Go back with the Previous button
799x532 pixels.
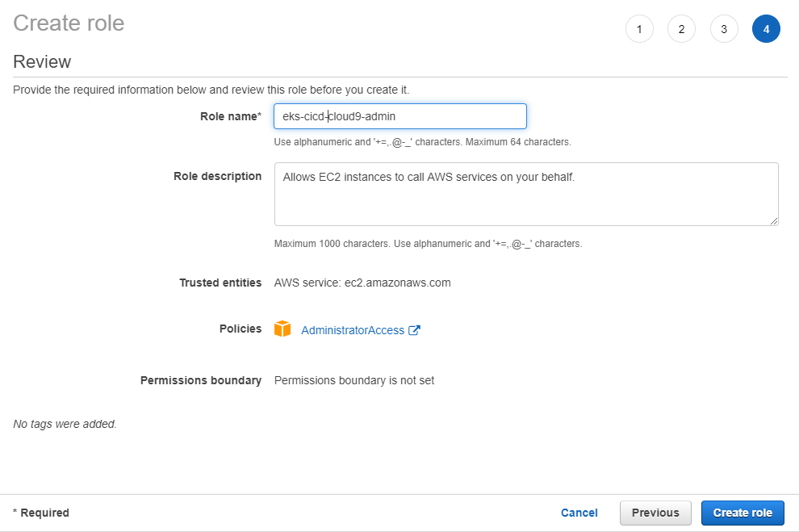pyautogui.click(x=655, y=513)
